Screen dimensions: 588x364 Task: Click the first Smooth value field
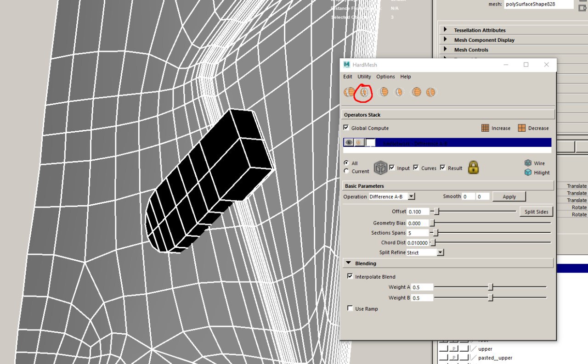click(468, 196)
